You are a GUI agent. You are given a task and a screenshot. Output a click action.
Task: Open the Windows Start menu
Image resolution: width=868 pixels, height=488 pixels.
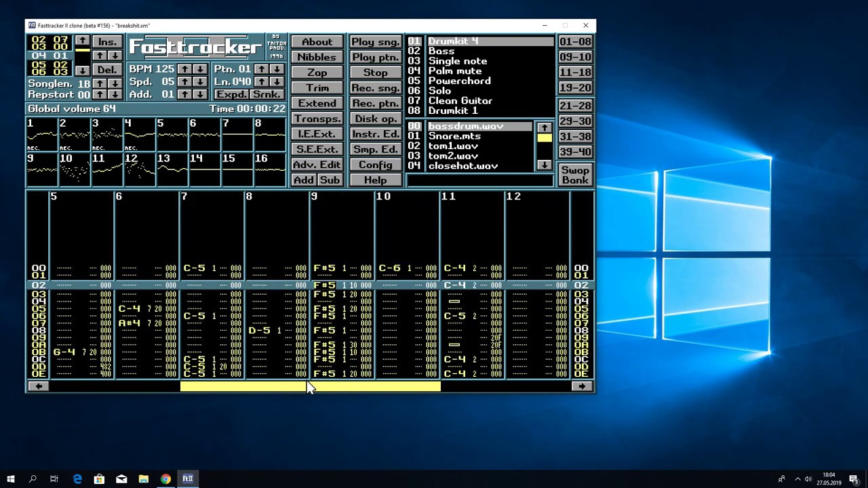point(11,479)
